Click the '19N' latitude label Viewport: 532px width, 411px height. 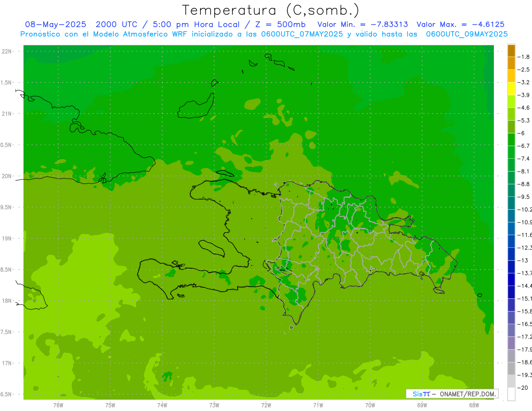pos(7,239)
